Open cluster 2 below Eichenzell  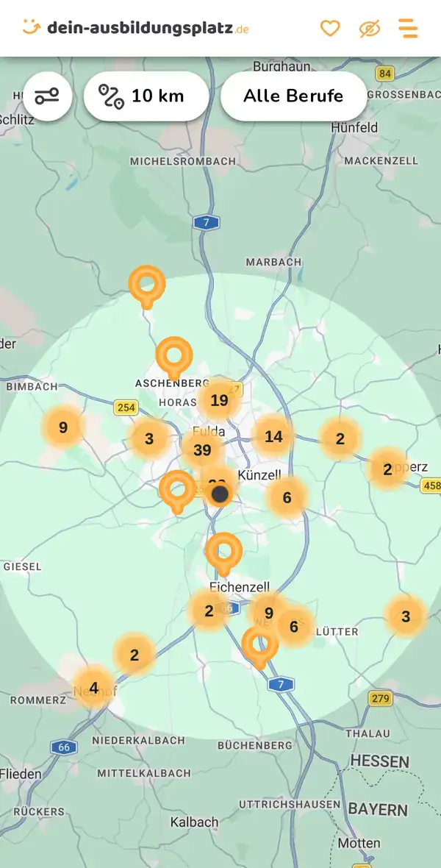tap(209, 611)
